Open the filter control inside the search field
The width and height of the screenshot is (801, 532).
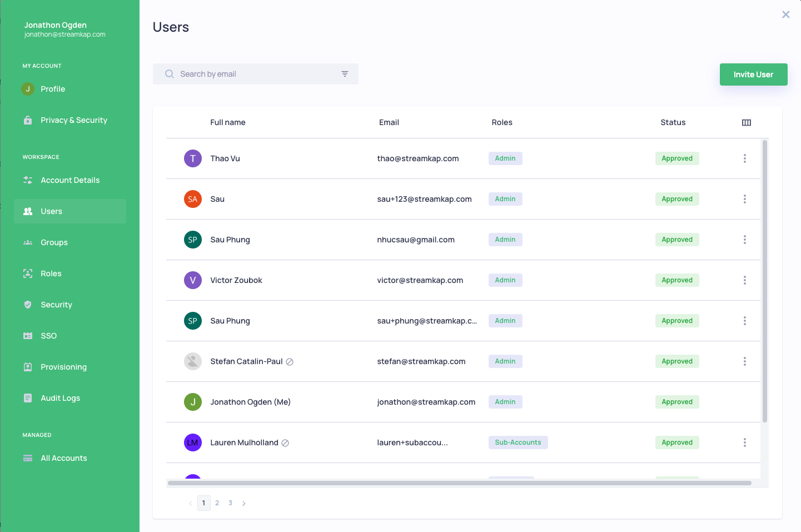click(x=345, y=73)
